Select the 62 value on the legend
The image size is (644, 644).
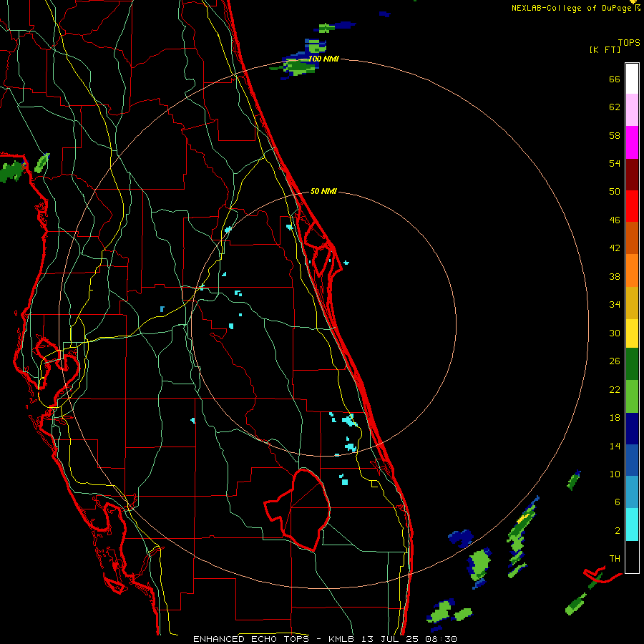pos(615,107)
